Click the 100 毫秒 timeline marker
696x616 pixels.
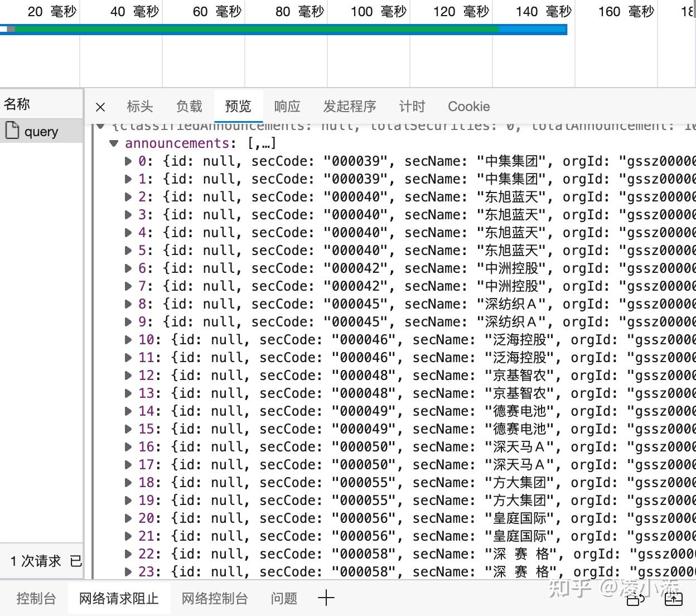tap(379, 11)
